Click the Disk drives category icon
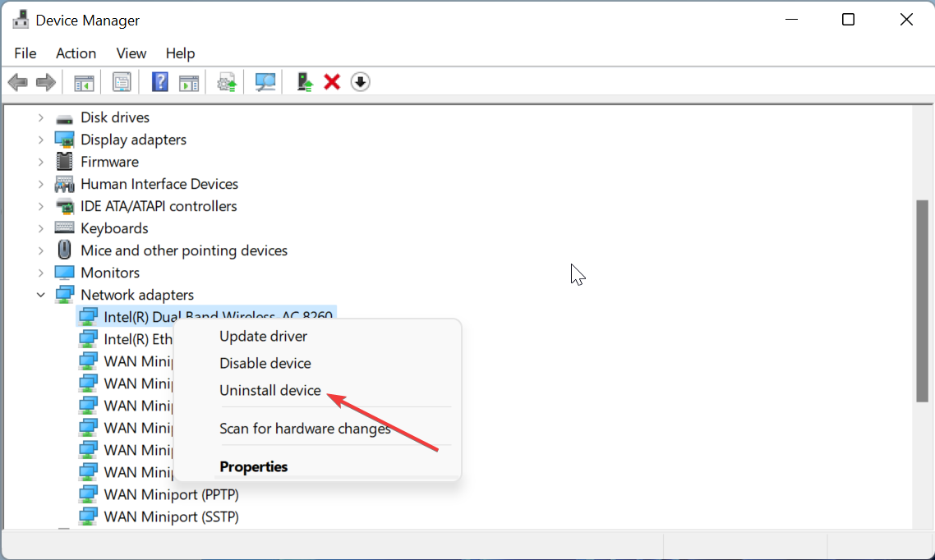935x560 pixels. tap(64, 118)
